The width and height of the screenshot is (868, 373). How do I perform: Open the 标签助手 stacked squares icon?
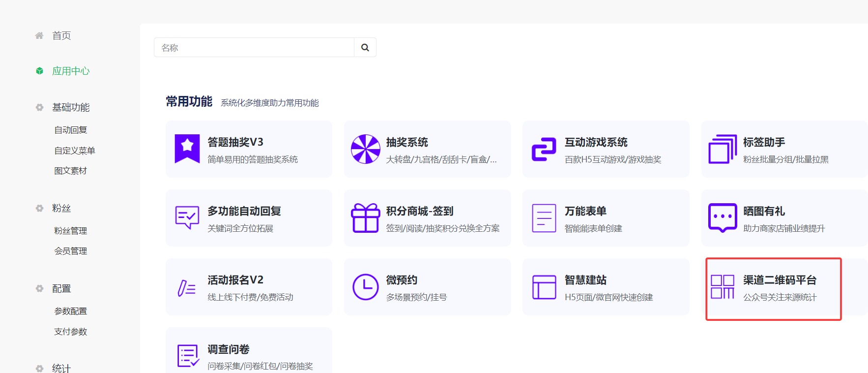point(722,149)
